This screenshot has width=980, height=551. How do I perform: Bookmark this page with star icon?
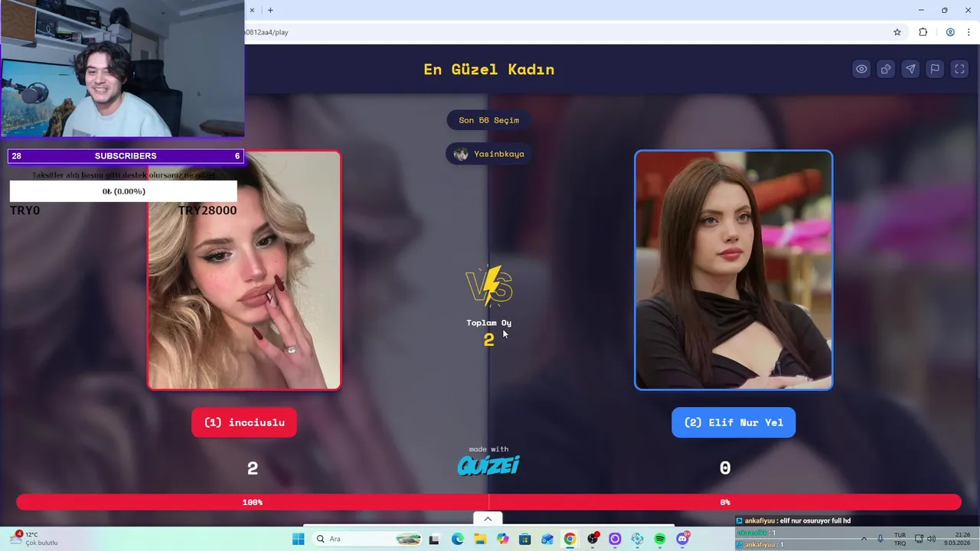897,32
